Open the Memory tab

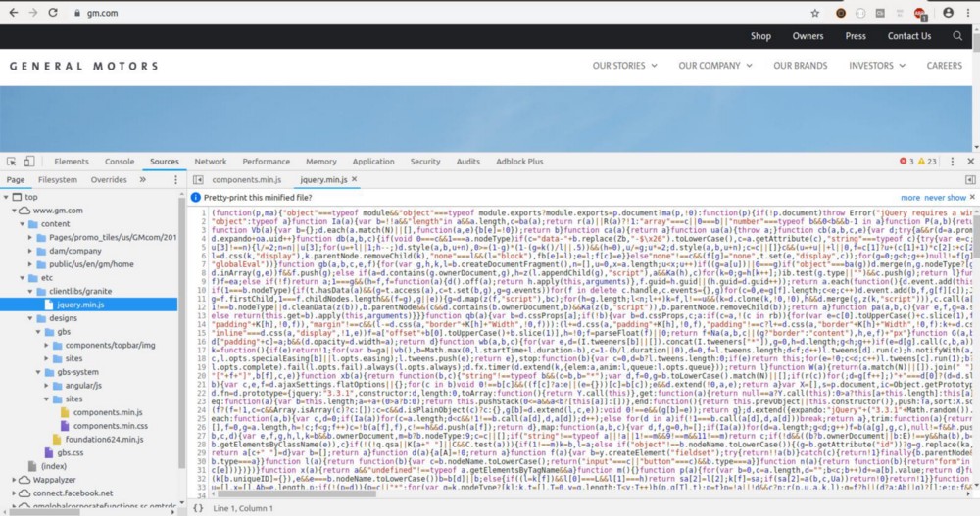coord(321,162)
